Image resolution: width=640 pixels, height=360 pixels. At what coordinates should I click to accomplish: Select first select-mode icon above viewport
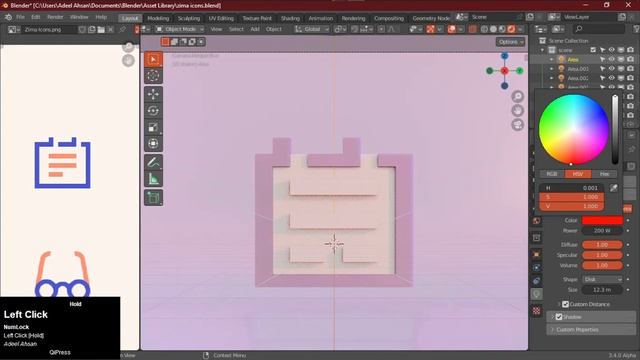[x=165, y=42]
